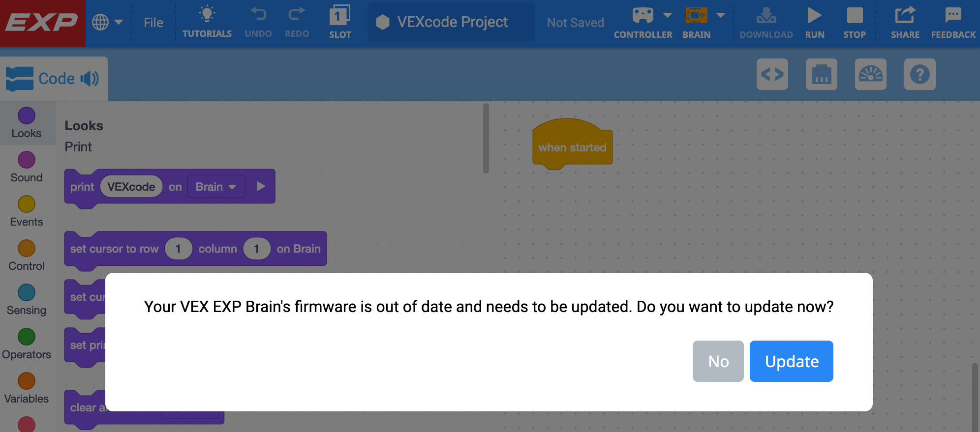Open the Help question mark icon
The width and height of the screenshot is (980, 432).
point(920,75)
